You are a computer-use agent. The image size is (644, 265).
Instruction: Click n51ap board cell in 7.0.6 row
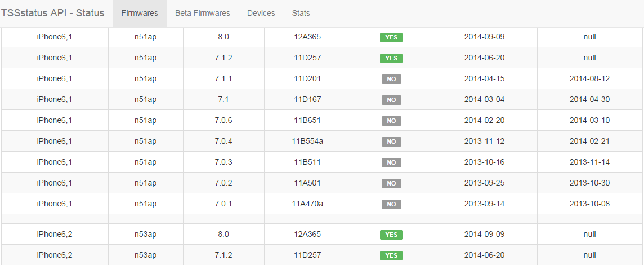pos(145,120)
